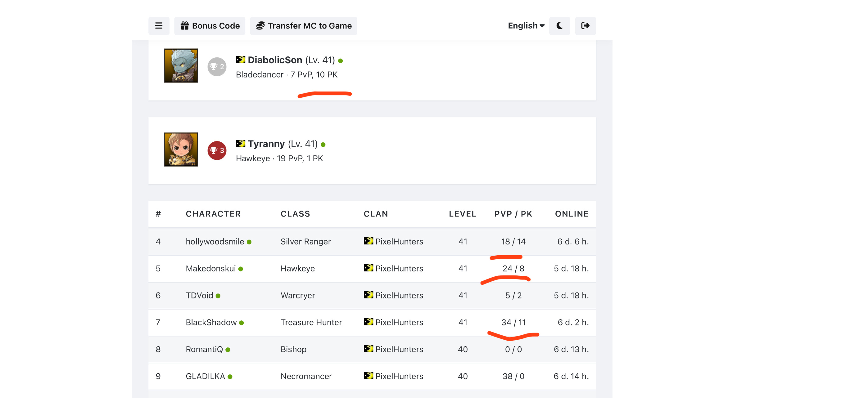Click online status dot beside RomantiQ
This screenshot has width=868, height=398.
(228, 350)
